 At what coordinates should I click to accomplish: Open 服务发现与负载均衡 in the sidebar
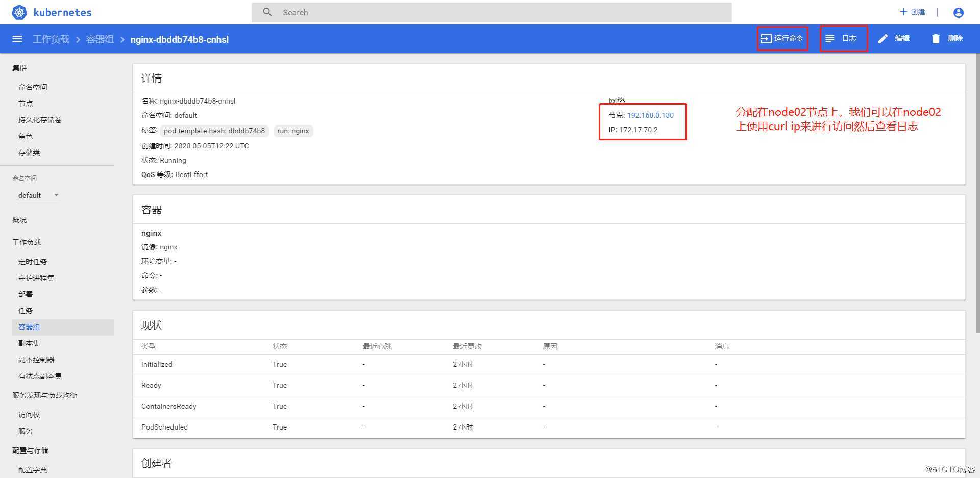[x=44, y=395]
